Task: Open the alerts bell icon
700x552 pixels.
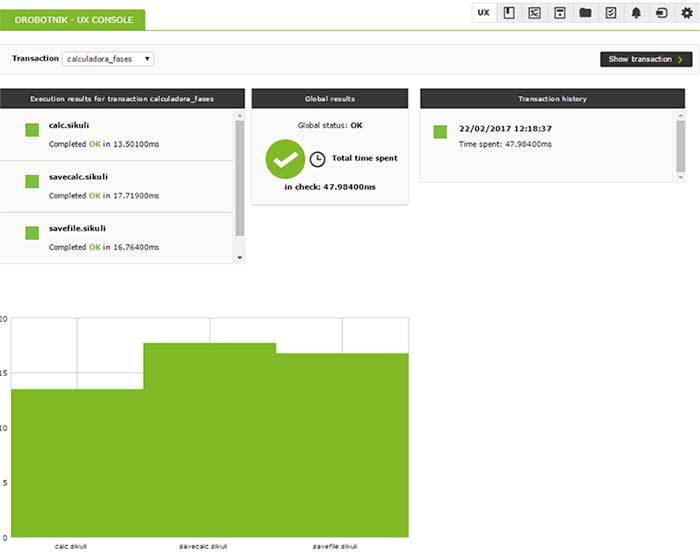Action: point(636,13)
